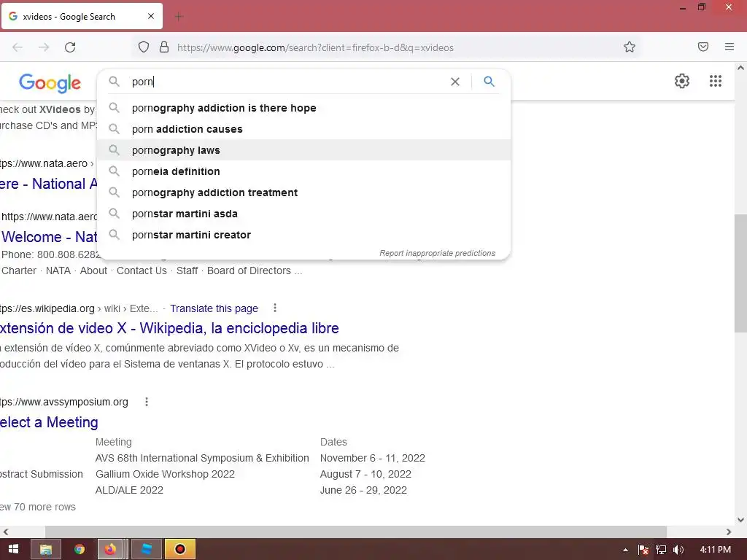Reload the page with the refresh icon
The width and height of the screenshot is (747, 560).
click(x=70, y=47)
